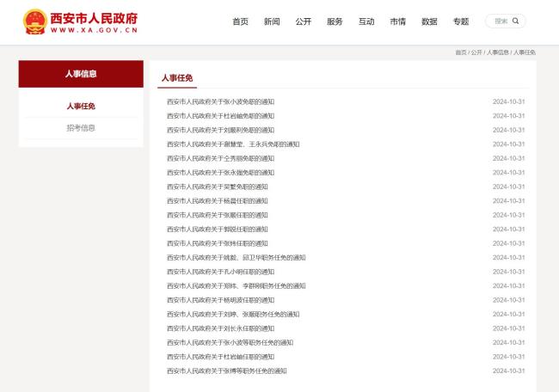The image size is (559, 392).
Task: Select 服务 in the top navigation
Action: click(x=335, y=21)
